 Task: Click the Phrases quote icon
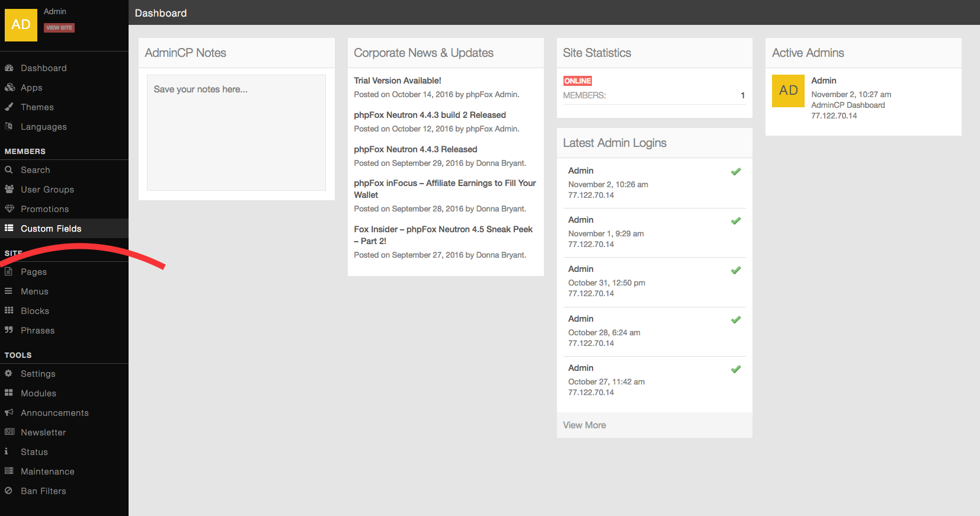click(9, 330)
